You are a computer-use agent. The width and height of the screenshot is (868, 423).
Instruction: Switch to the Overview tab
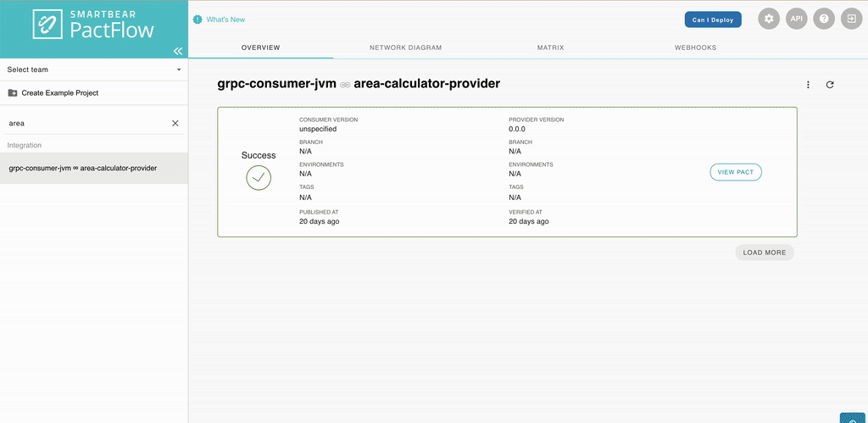(x=261, y=47)
